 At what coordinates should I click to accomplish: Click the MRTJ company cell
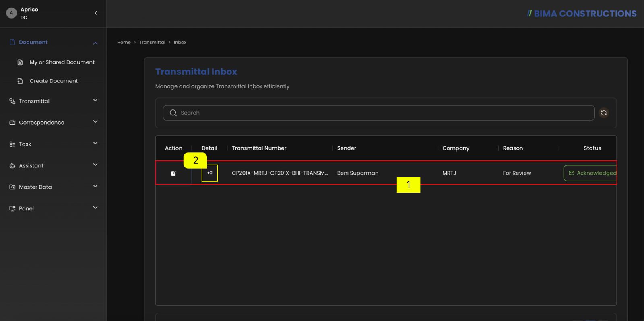(449, 173)
